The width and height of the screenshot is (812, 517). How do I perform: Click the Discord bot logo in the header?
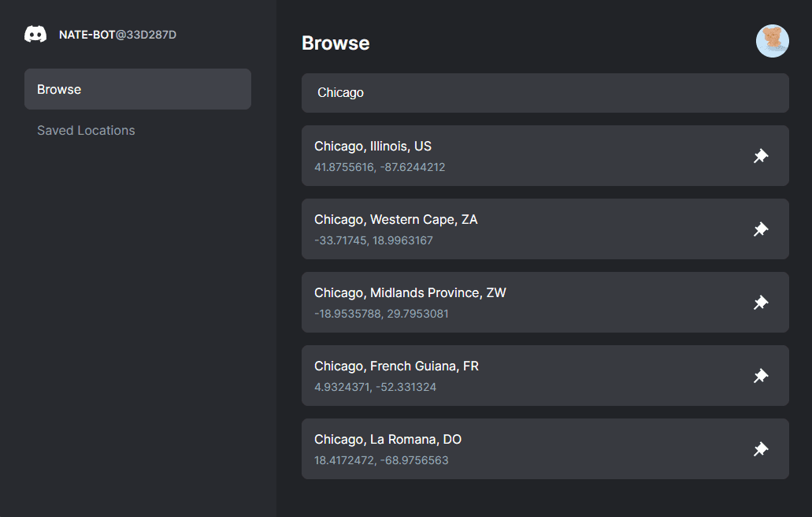click(x=35, y=34)
